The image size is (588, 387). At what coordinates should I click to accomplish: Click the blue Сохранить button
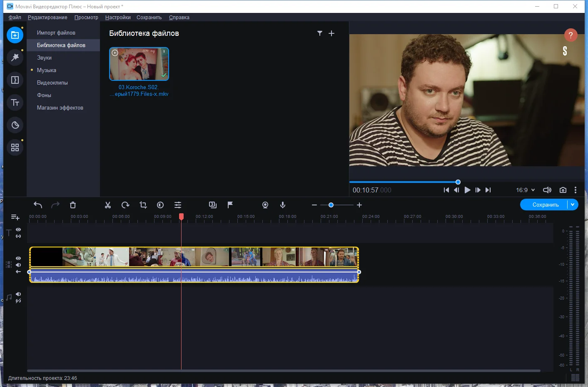(x=546, y=205)
